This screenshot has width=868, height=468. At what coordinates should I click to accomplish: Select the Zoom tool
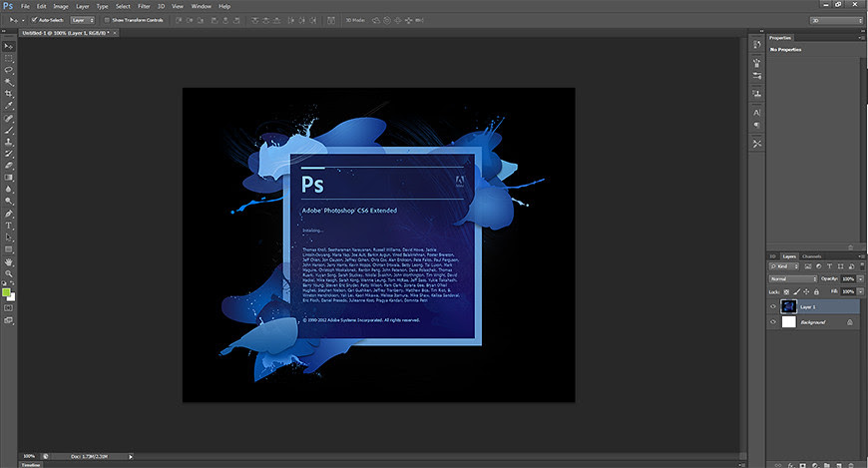coord(8,273)
